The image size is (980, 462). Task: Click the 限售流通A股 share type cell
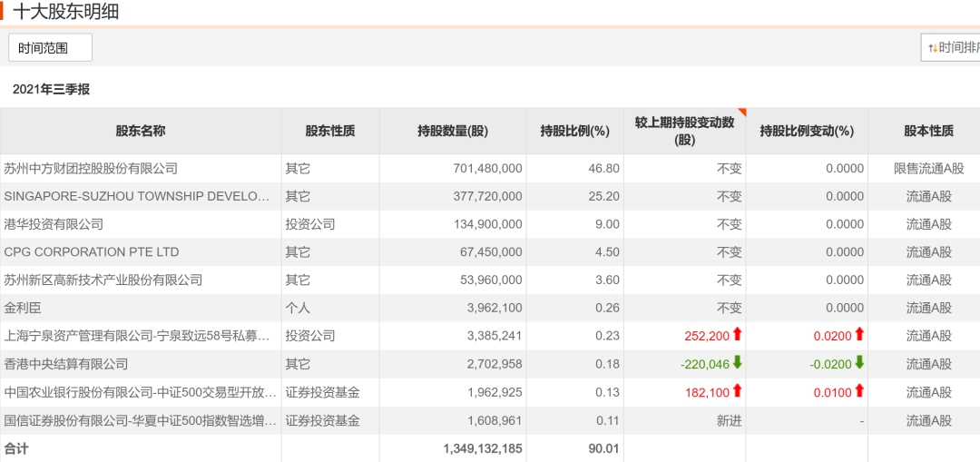pos(929,168)
